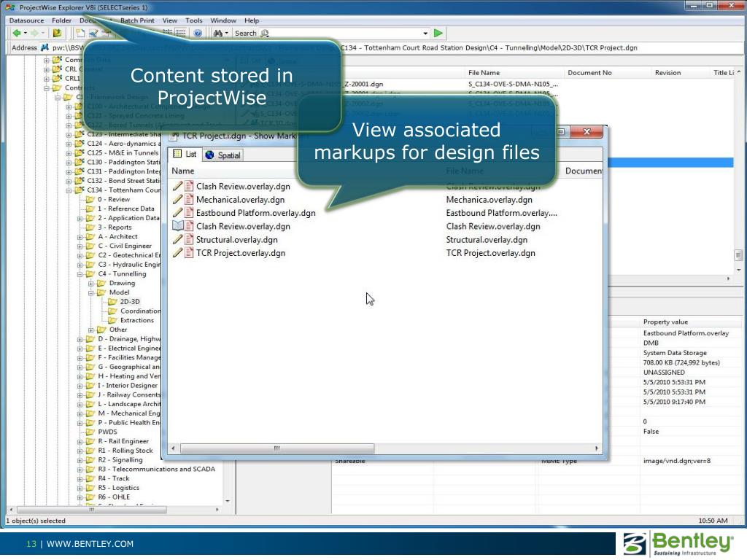Viewport: 747px width, 560px height.
Task: Click the New Document toolbar icon
Action: [80, 33]
